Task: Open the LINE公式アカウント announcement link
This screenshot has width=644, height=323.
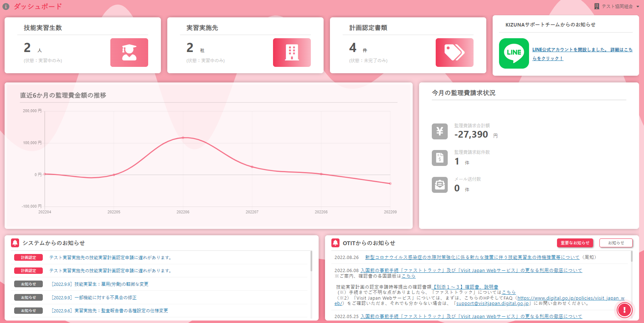Action: (582, 50)
